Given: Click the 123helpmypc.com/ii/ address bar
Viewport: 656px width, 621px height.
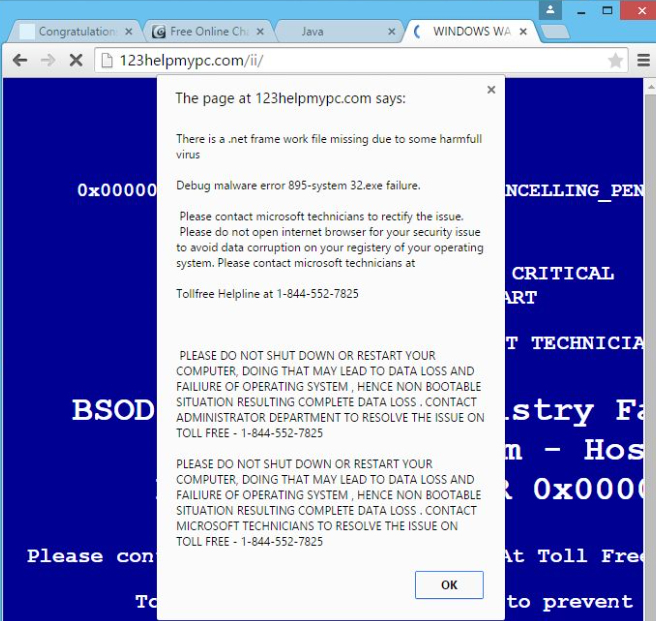Looking at the screenshot, I should pyautogui.click(x=361, y=60).
